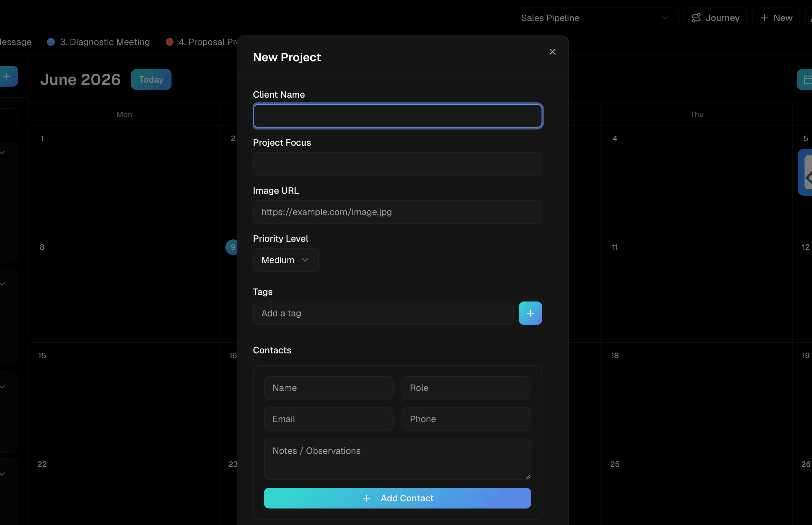The image size is (812, 525).
Task: Click the date 4 in the calendar
Action: pos(615,139)
